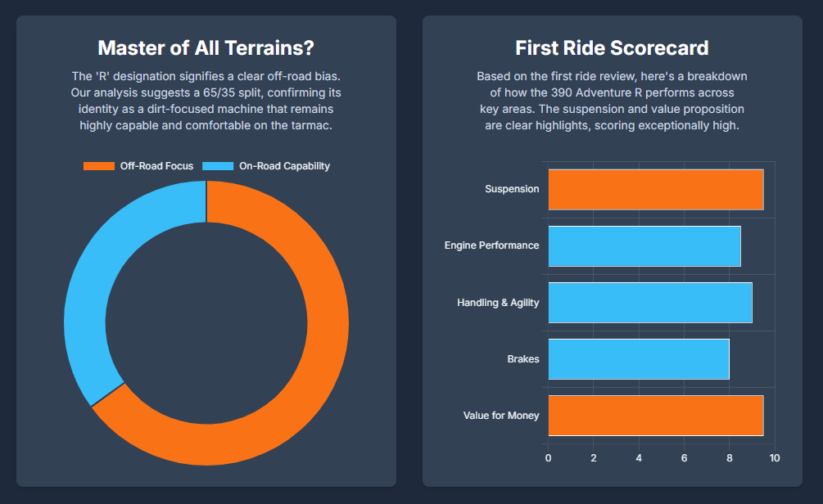Click the Brakes axis label
The height and width of the screenshot is (504, 823).
click(522, 359)
